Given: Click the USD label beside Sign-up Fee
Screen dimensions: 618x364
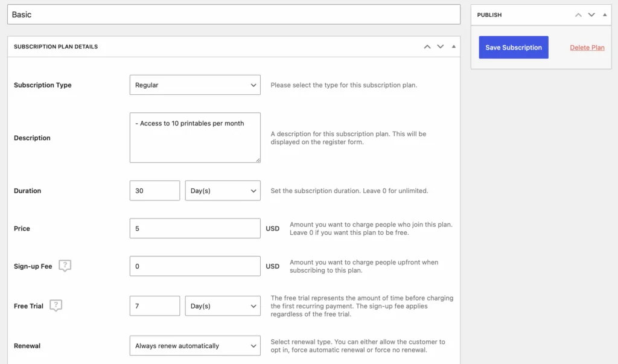Looking at the screenshot, I should point(272,266).
